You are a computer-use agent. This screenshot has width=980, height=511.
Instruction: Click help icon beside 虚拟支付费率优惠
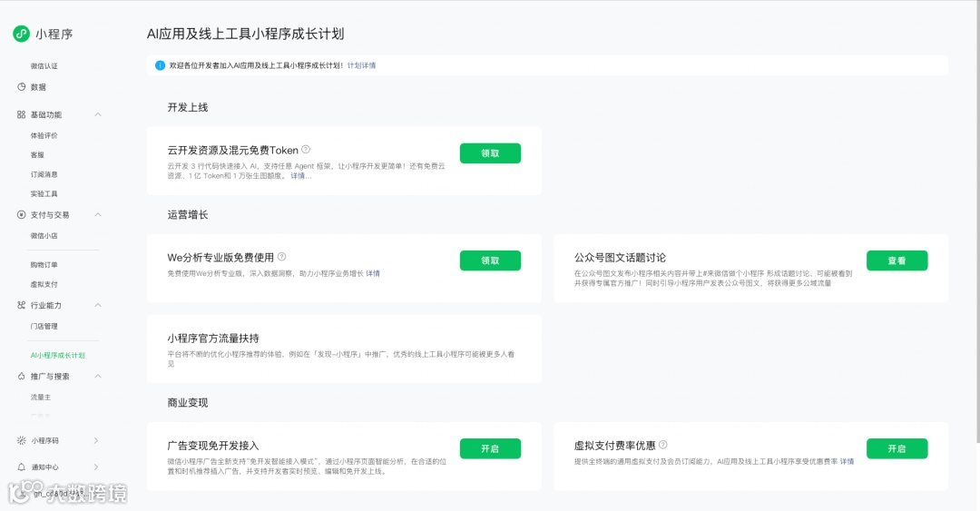(663, 445)
